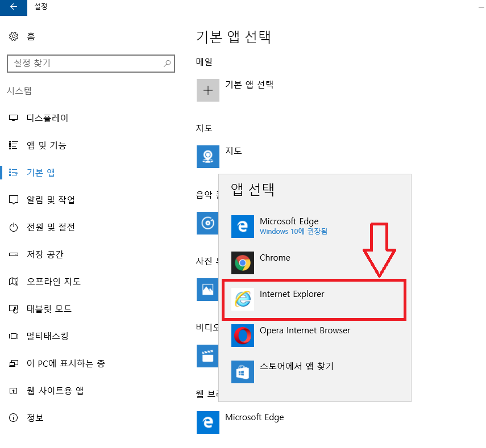Click the 알림 및 작업 speech bubble icon
Screen dimensions: 486x448
[13, 200]
